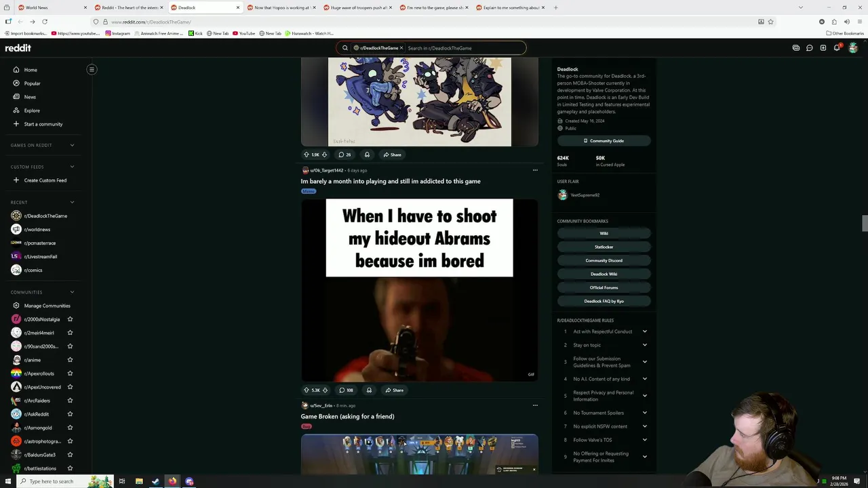This screenshot has width=868, height=488.
Task: Downvote the 'addicted to this game' post
Action: pos(325,390)
